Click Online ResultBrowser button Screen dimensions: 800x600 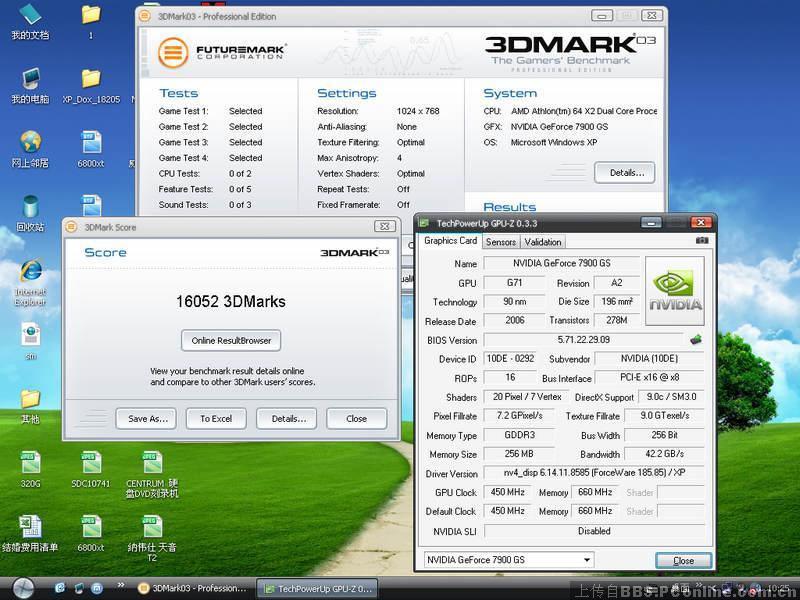pyautogui.click(x=231, y=340)
